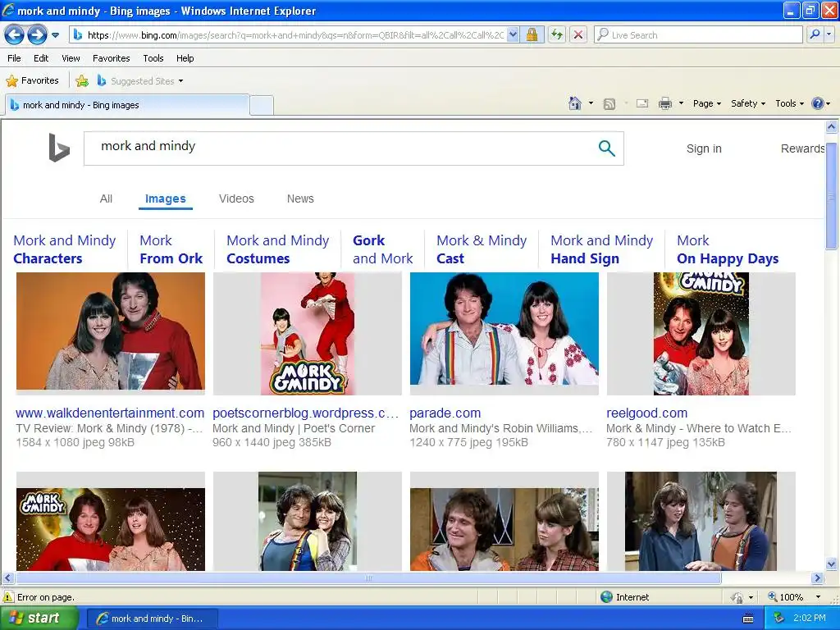840x630 pixels.
Task: Click the horizontal scrollbar right arrow
Action: click(x=817, y=578)
